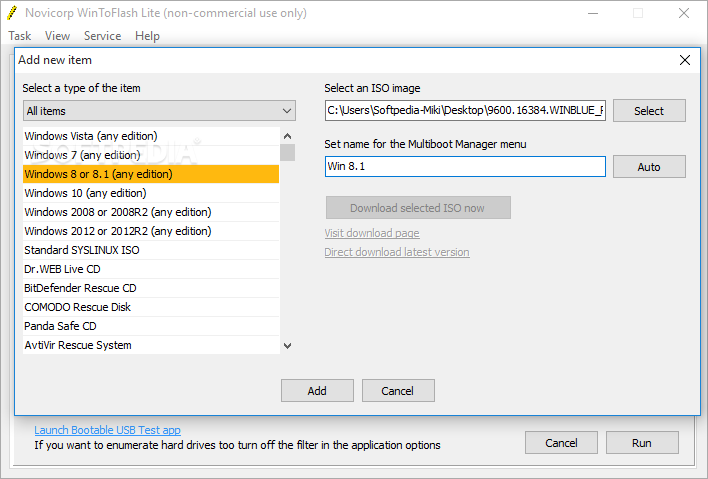This screenshot has height=479, width=708.
Task: Click the item list scroll up arrow
Action: tap(288, 136)
